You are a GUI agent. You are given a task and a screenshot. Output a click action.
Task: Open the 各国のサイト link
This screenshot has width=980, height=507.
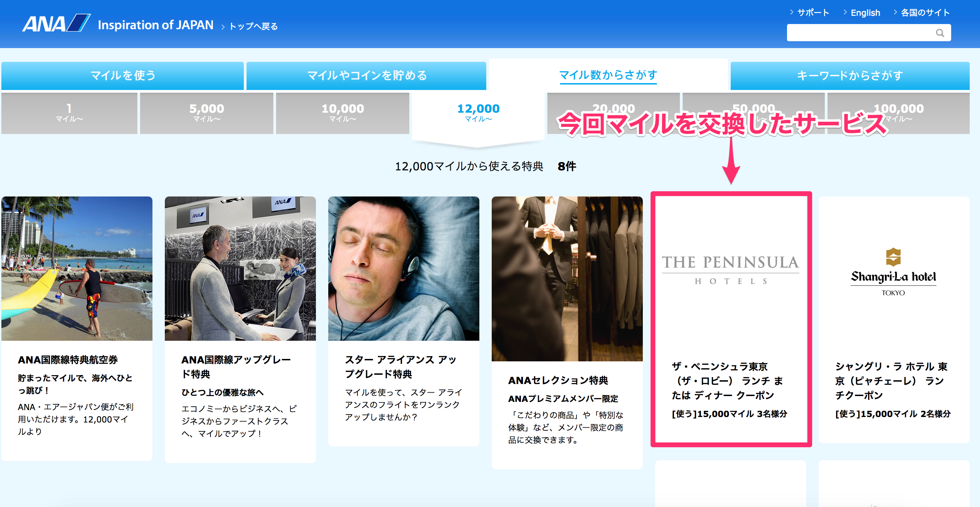point(924,13)
